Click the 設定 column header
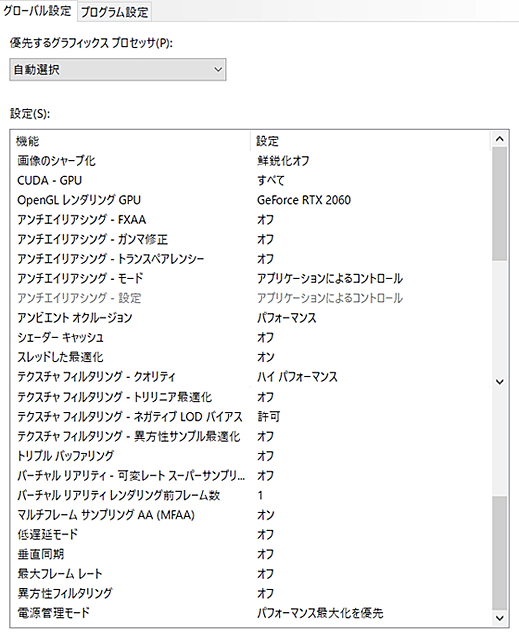 point(370,141)
